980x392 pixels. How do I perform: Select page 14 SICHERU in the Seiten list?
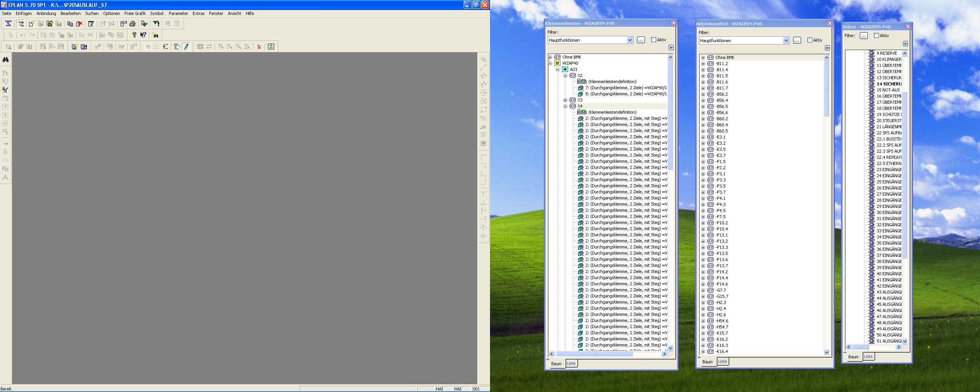(x=889, y=84)
